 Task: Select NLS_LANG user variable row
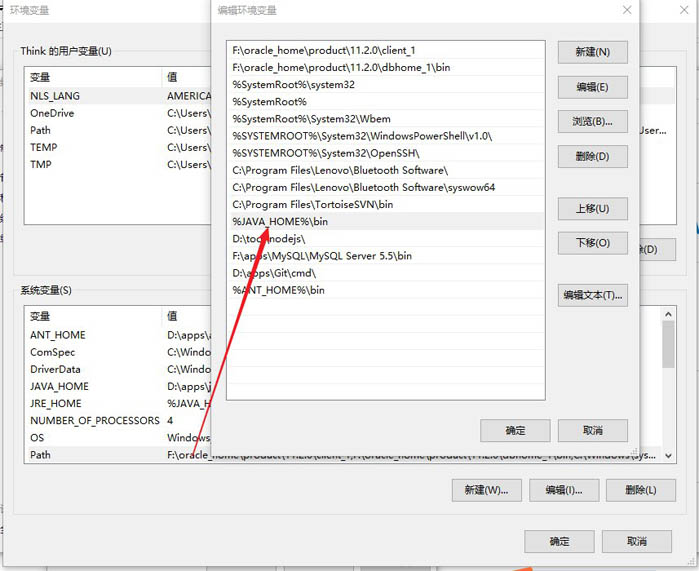coord(118,96)
